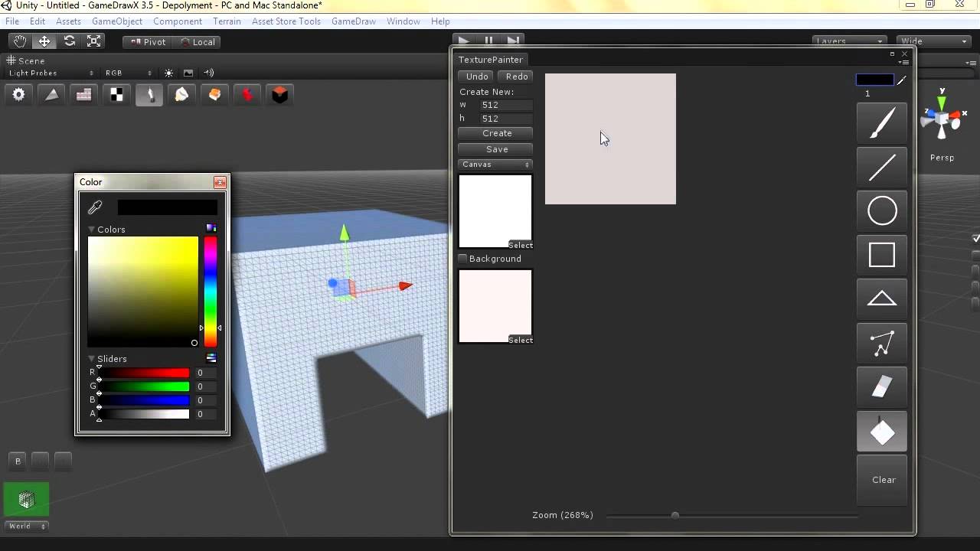This screenshot has height=551, width=980.
Task: Toggle the slider mode icon in Color window
Action: (x=211, y=358)
